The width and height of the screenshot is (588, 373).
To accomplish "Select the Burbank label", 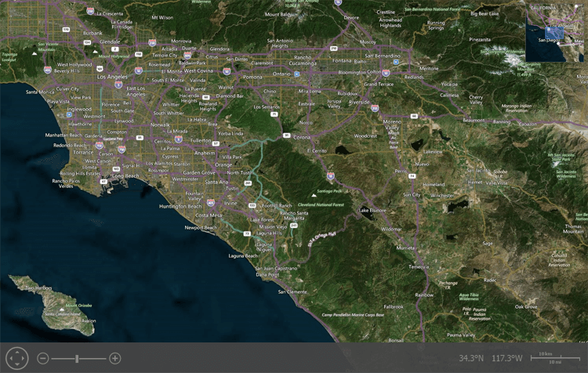I will pos(93,33).
